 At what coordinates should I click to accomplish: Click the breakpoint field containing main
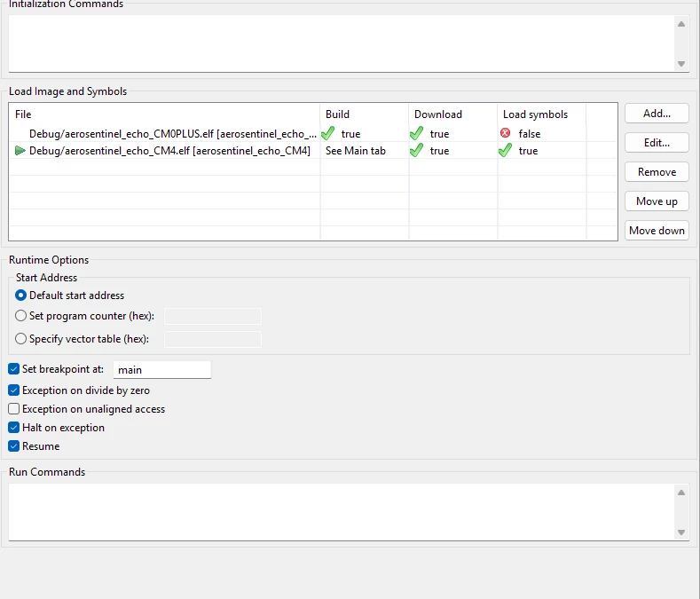click(162, 370)
